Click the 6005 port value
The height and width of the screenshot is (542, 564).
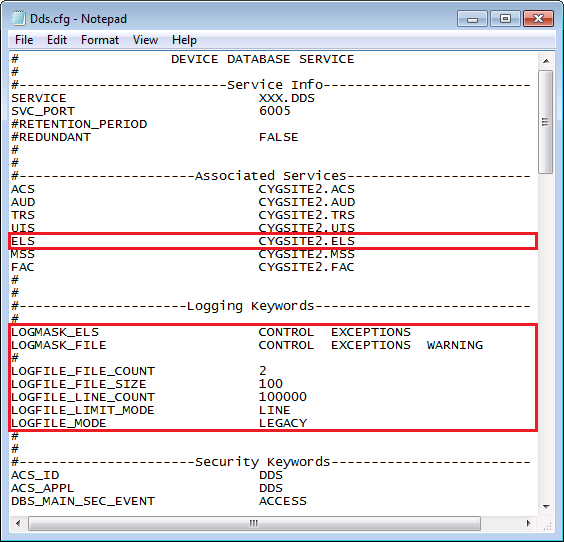(274, 111)
